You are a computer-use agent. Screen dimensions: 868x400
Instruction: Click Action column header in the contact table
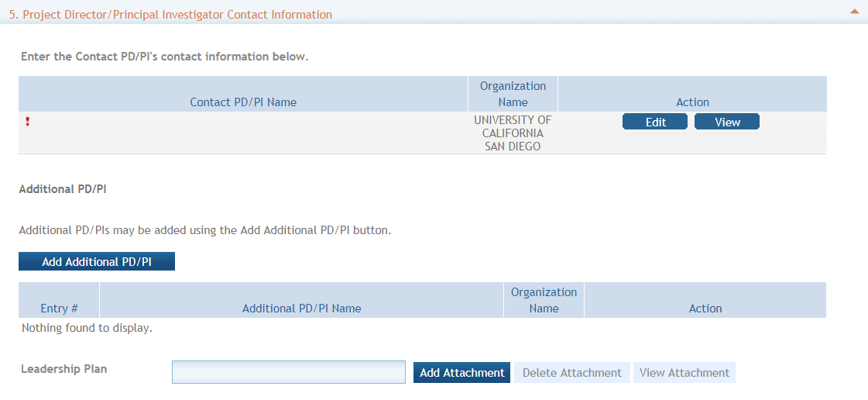(x=692, y=102)
